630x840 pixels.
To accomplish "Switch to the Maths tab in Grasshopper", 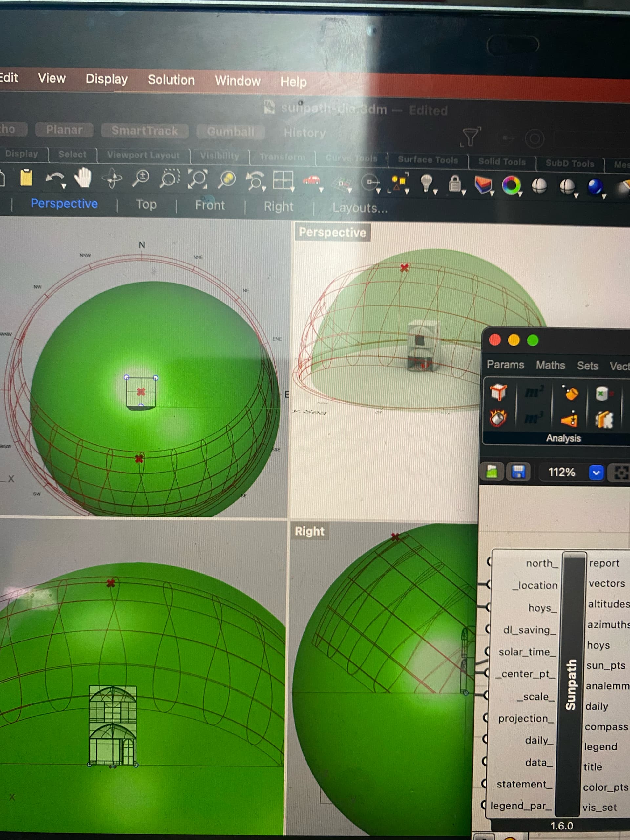I will coord(551,365).
